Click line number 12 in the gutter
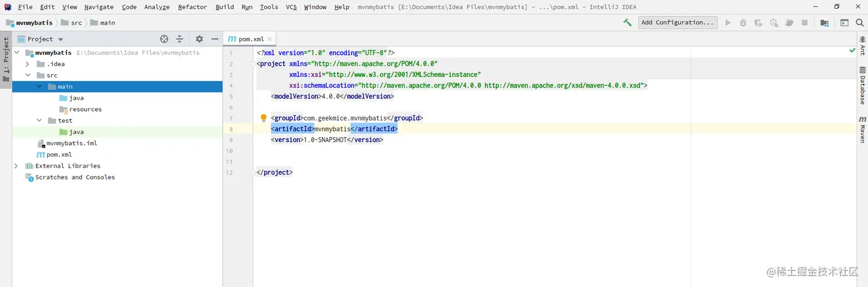 tap(230, 172)
